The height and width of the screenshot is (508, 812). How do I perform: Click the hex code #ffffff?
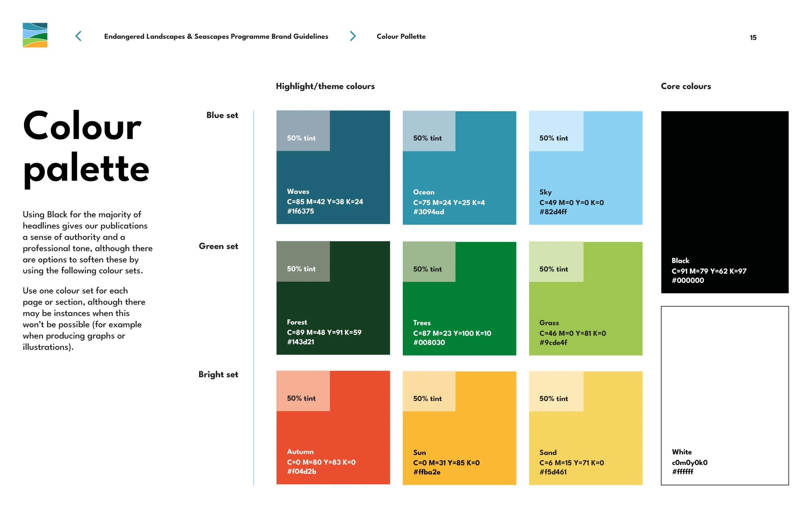(682, 472)
